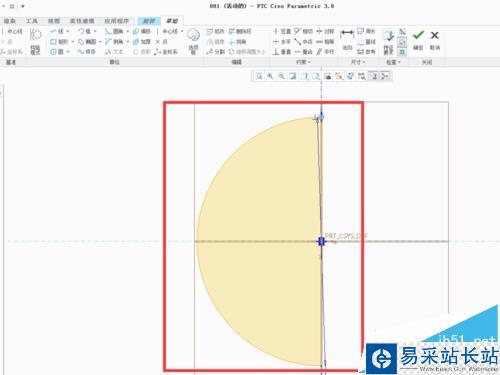Click the 基线 baseline dimension tool
This screenshot has height=375, width=500.
366,42
